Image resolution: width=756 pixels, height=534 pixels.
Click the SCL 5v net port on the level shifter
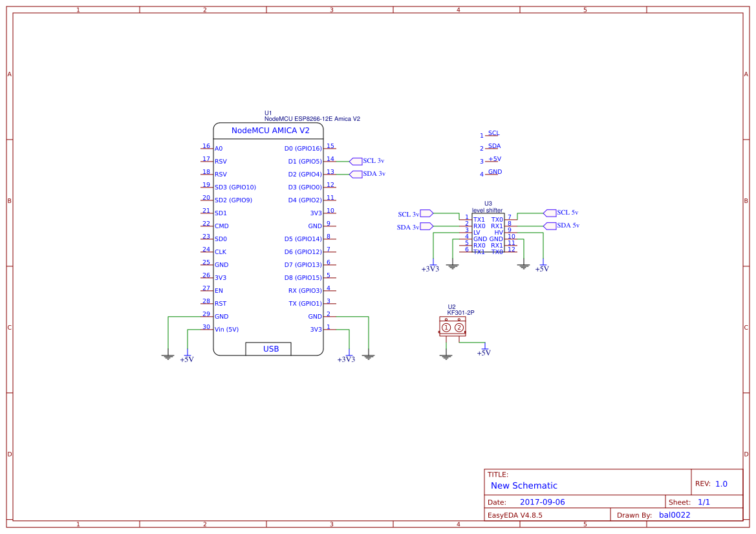[x=550, y=212]
